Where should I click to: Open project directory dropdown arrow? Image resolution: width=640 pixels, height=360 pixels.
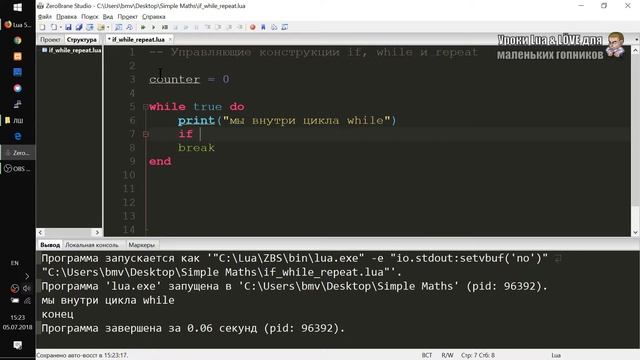click(108, 27)
